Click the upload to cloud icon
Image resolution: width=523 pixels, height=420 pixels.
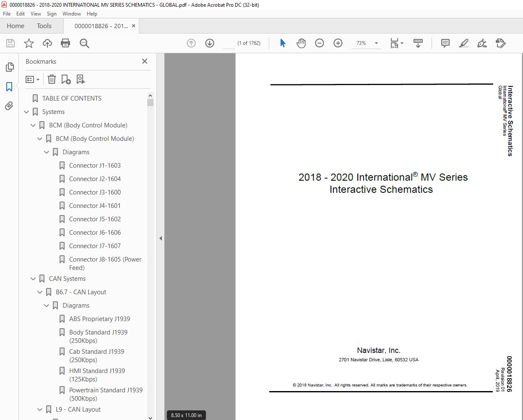tap(47, 43)
